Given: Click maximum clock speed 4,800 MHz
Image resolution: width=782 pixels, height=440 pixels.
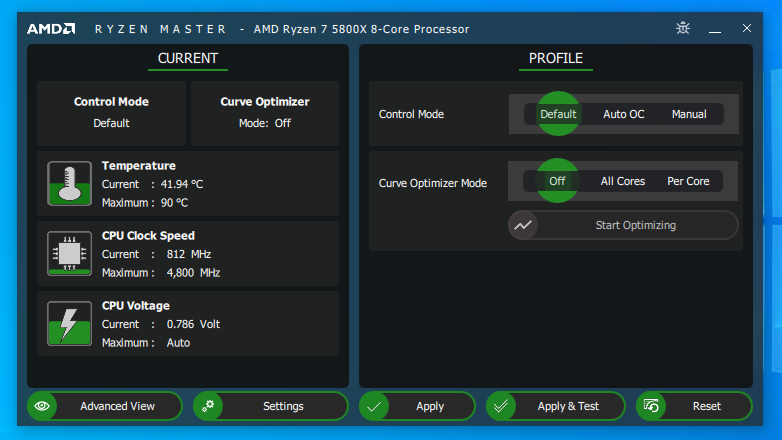Looking at the screenshot, I should pos(193,272).
